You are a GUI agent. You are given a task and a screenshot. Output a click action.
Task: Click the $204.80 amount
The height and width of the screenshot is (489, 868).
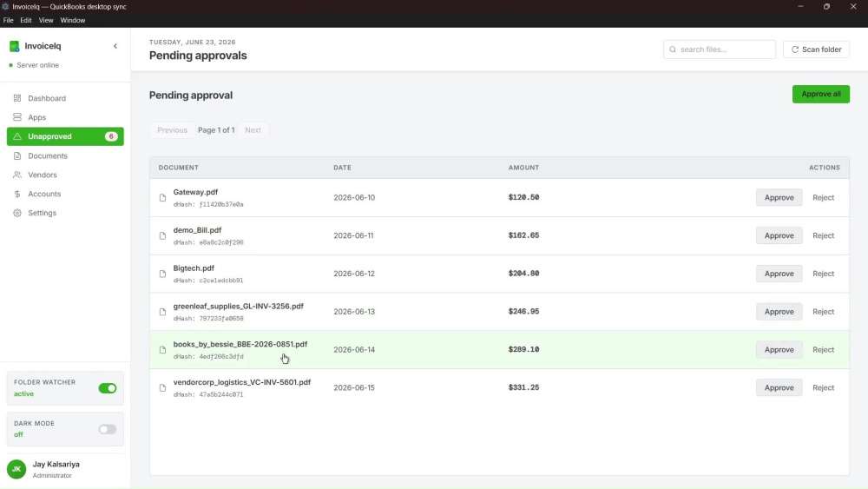click(523, 274)
